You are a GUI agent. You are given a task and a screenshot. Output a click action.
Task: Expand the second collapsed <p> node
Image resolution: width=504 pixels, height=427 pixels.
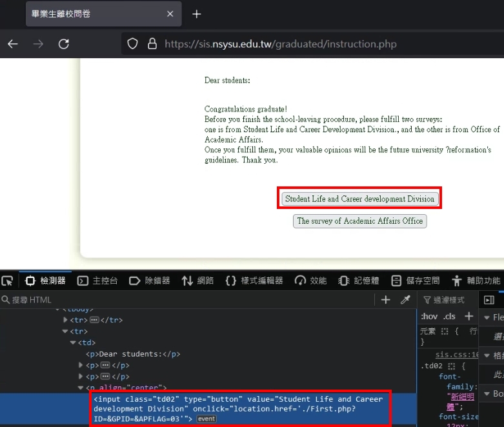point(81,377)
